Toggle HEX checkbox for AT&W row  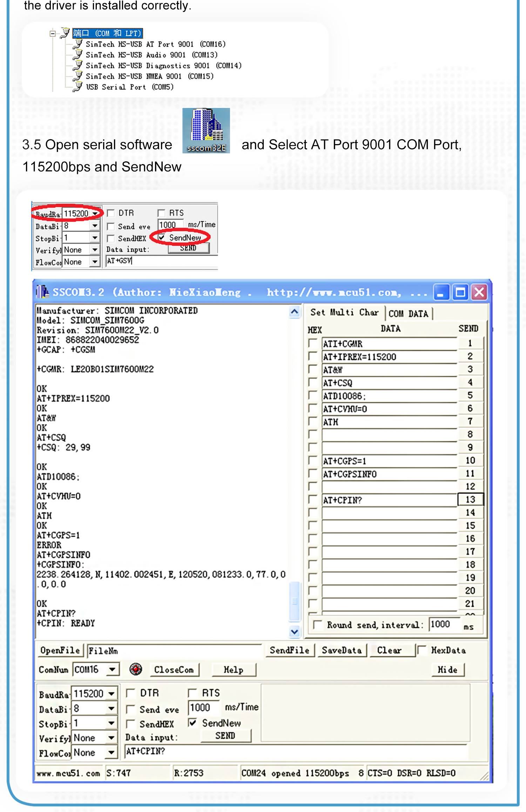312,369
